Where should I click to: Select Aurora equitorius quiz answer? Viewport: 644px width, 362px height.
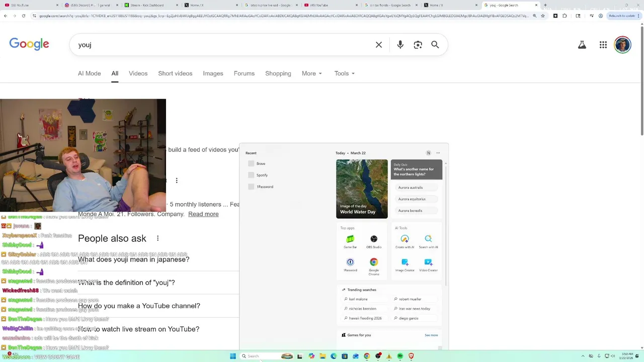tap(416, 199)
